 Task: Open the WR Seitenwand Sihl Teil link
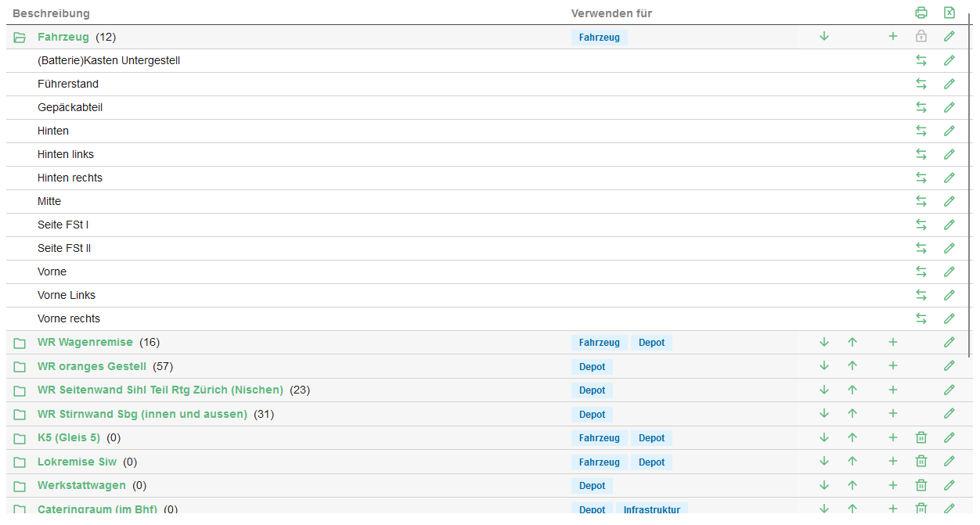pos(160,390)
